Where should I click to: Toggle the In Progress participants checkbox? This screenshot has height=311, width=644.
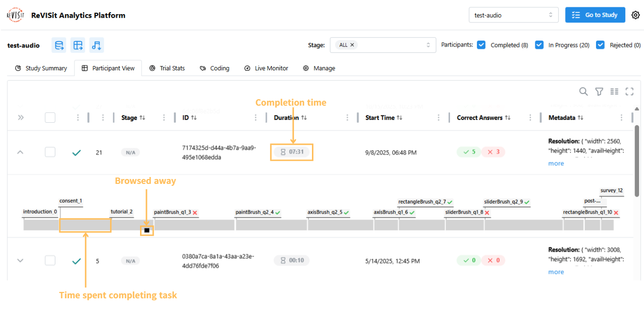pos(539,45)
